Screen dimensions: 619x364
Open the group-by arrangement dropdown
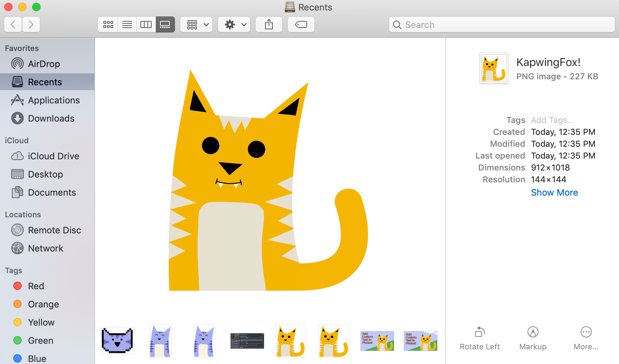(x=197, y=24)
